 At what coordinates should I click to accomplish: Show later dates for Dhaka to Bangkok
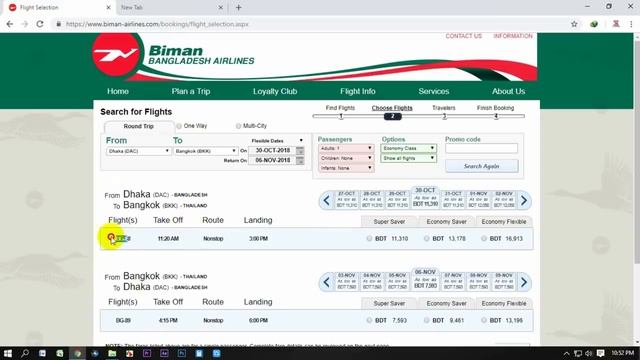pyautogui.click(x=524, y=200)
